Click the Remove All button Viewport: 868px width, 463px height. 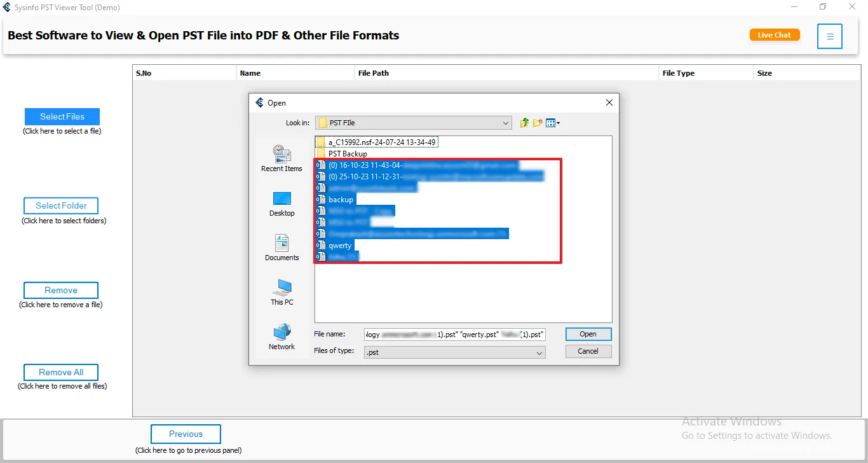pos(61,372)
